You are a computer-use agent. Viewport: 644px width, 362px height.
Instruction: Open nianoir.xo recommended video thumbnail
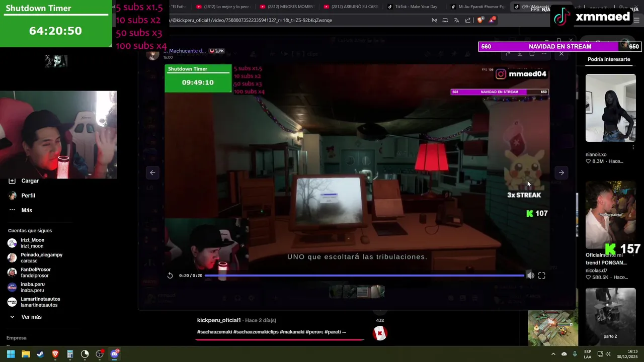click(x=610, y=108)
